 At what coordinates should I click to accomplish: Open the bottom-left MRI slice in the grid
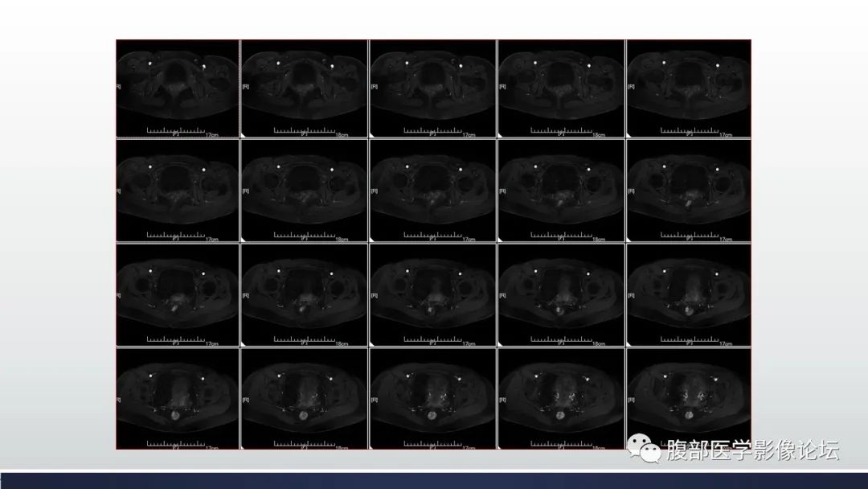click(178, 397)
